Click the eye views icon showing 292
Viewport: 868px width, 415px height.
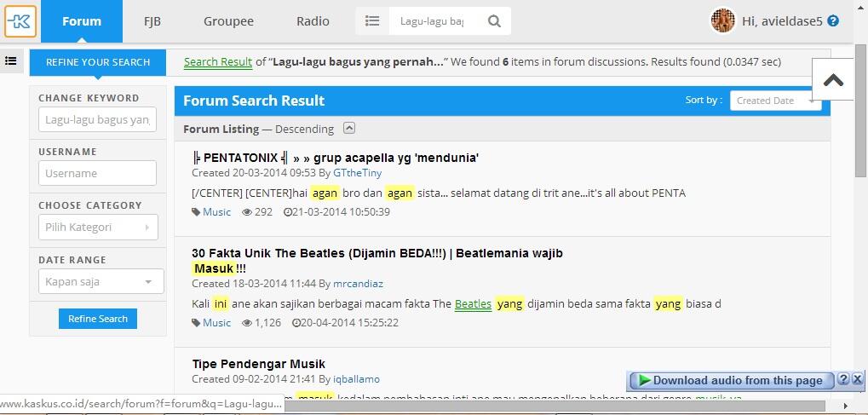pos(247,211)
